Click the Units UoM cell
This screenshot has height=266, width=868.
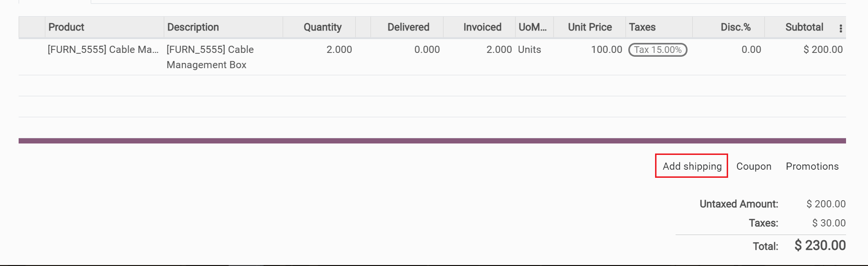tap(529, 50)
